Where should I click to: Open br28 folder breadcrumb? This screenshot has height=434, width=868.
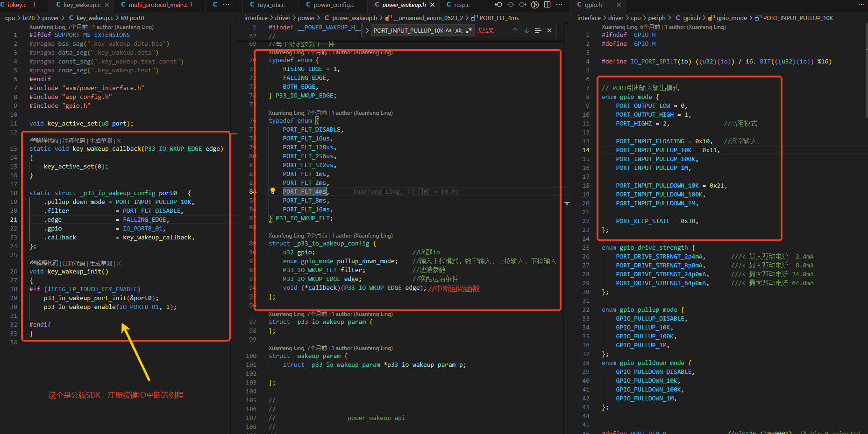pyautogui.click(x=28, y=18)
